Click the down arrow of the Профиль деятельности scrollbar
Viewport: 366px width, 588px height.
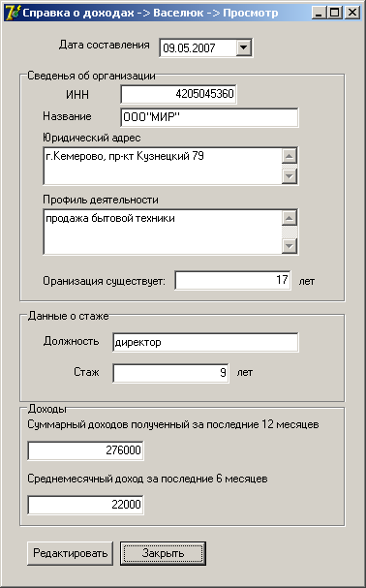[290, 246]
